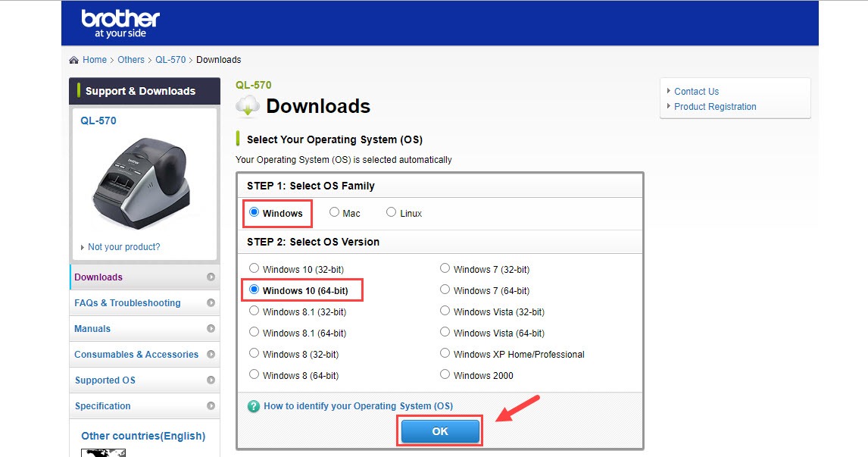Click the green question mark help icon
Image resolution: width=868 pixels, height=457 pixels.
pos(254,406)
